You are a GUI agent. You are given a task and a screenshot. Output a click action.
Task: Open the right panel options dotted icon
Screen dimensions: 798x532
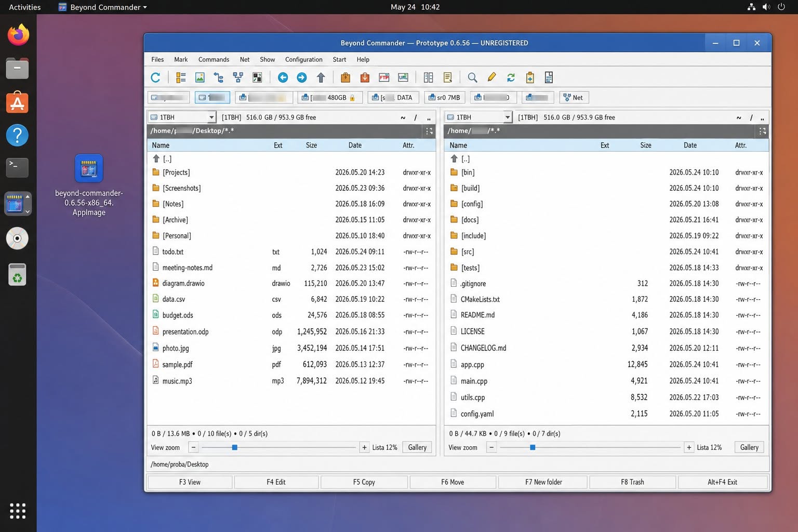pos(762,131)
